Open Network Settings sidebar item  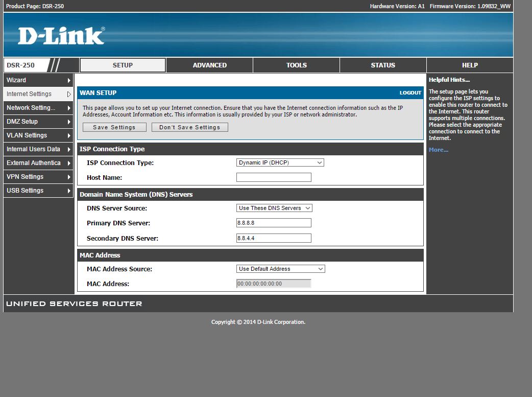pos(38,108)
